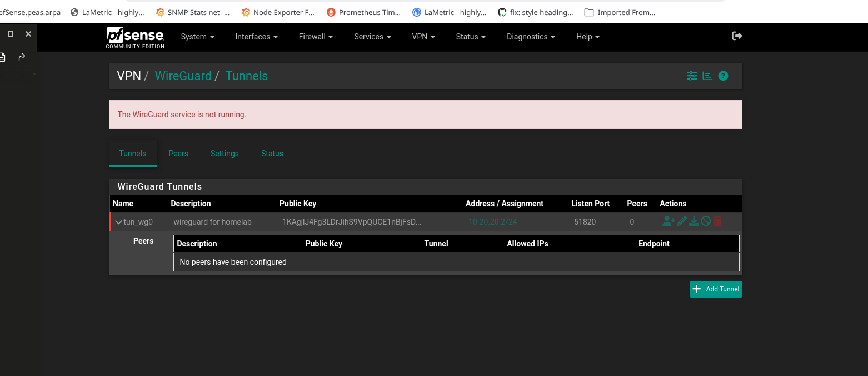Open the Firewall dropdown menu
The width and height of the screenshot is (868, 376).
[316, 37]
